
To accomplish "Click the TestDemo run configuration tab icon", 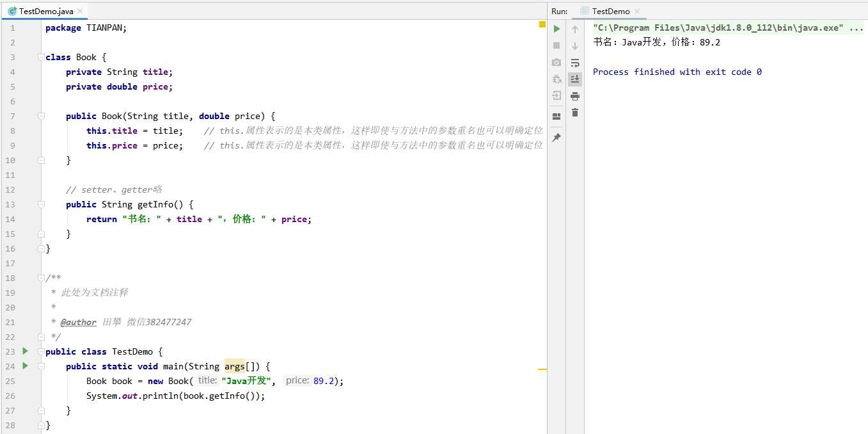I will [x=584, y=11].
